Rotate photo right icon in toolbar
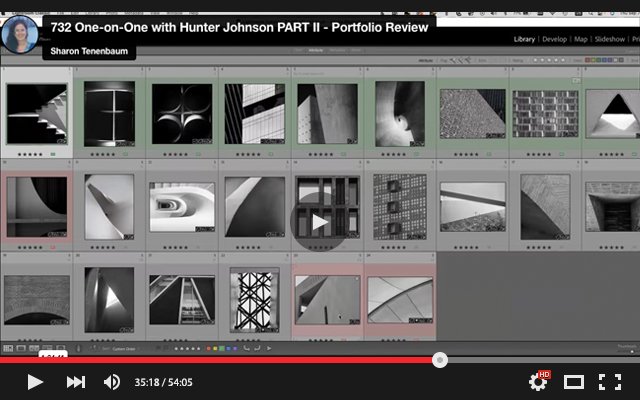 (x=257, y=348)
